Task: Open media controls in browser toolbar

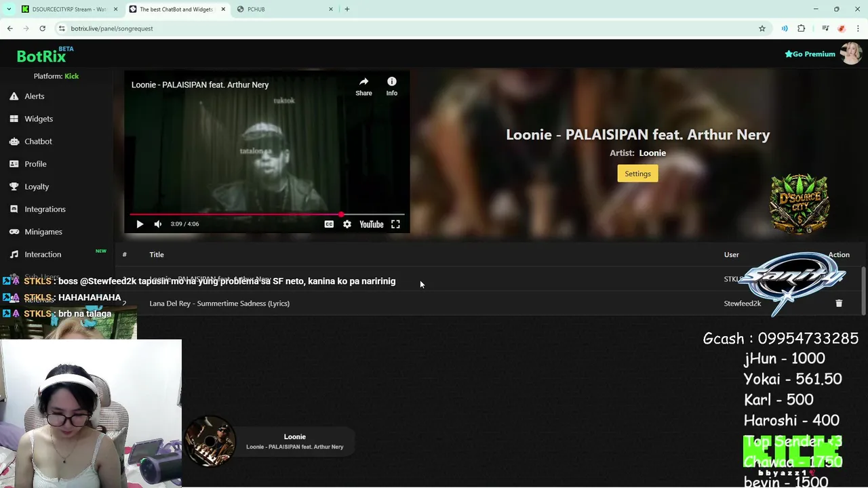Action: coord(825,28)
